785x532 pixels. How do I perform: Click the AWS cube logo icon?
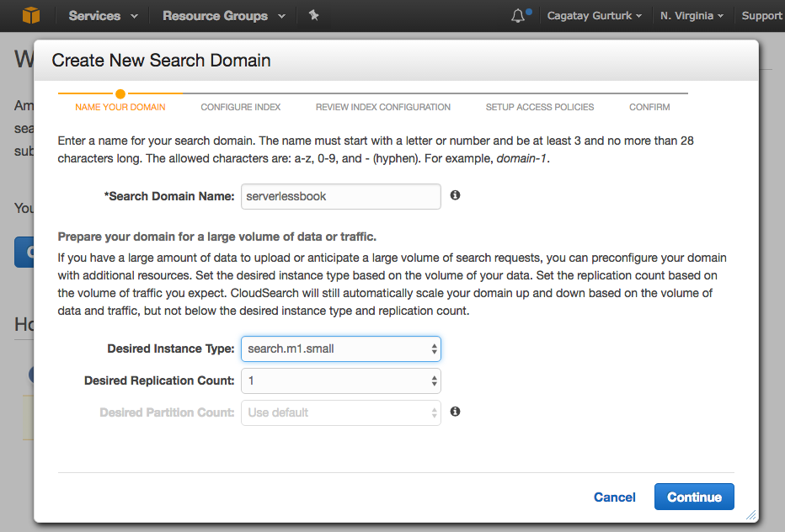[x=31, y=15]
